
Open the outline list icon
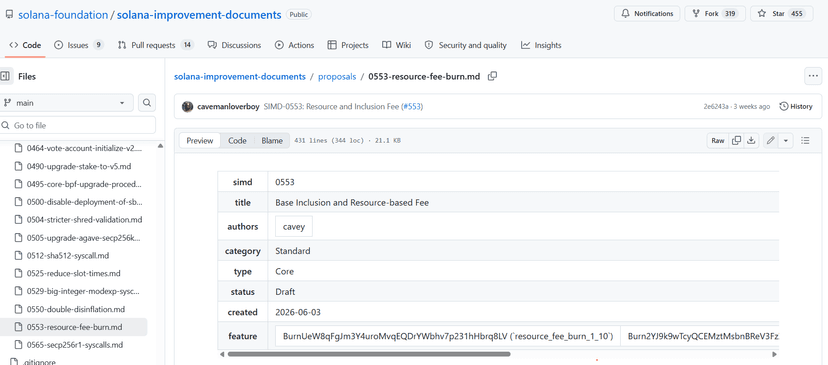(805, 141)
